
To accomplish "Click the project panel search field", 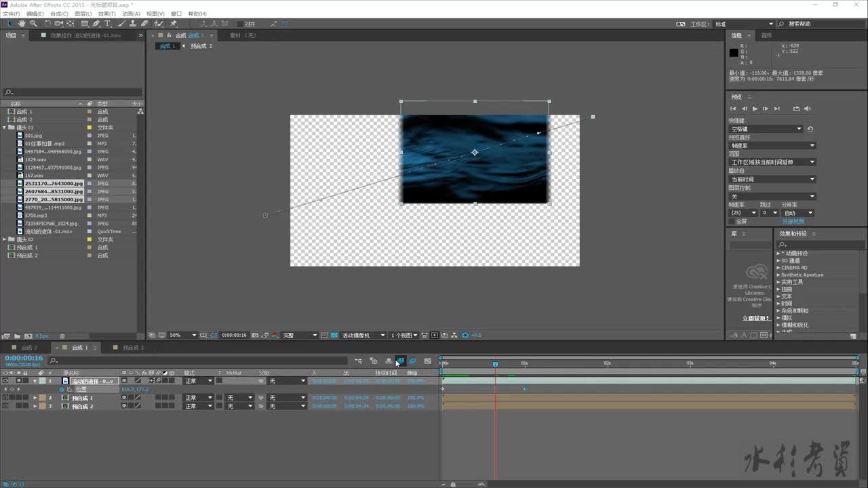I will [73, 92].
